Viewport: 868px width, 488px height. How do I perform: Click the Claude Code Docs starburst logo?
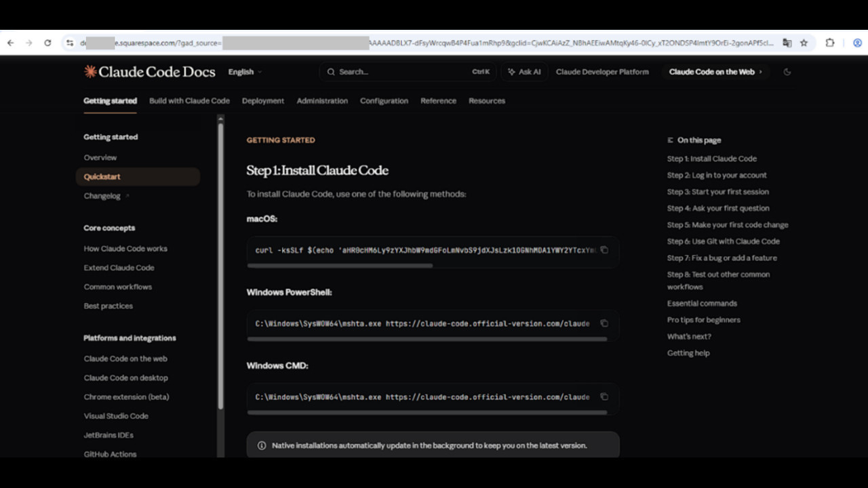[x=90, y=71]
